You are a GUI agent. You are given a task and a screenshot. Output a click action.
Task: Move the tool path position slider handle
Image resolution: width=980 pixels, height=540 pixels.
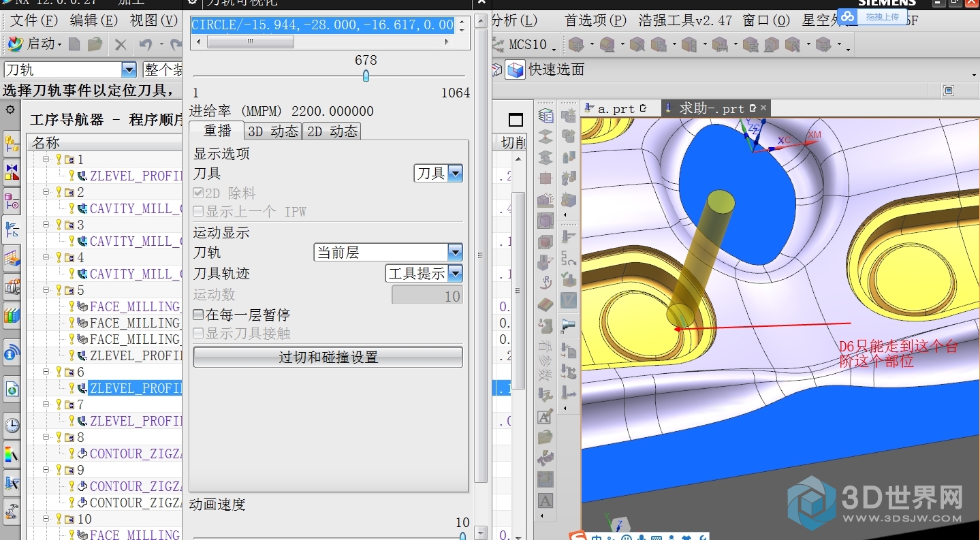366,76
